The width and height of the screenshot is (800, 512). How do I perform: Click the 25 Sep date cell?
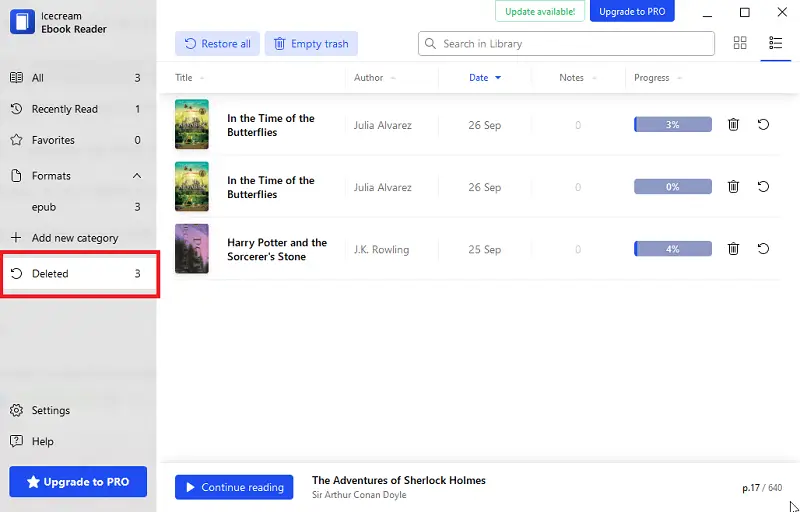[485, 249]
